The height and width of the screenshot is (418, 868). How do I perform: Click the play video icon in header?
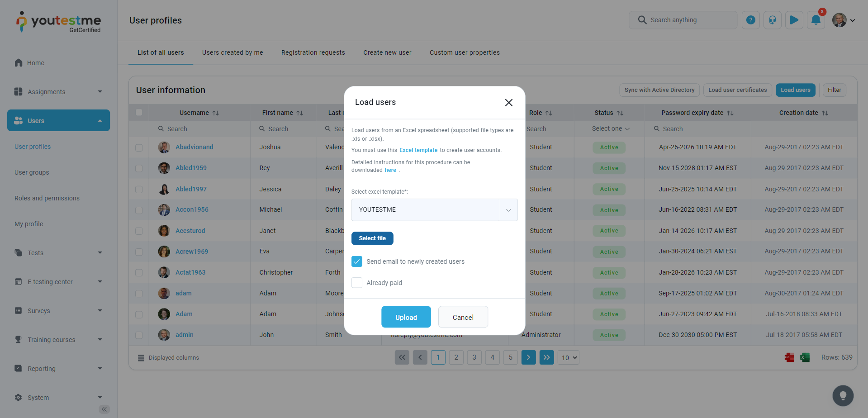click(x=794, y=20)
